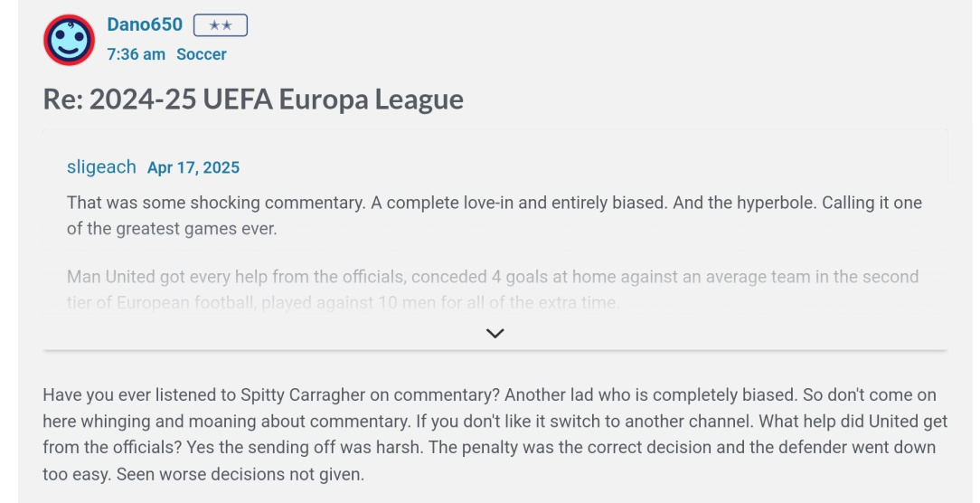
Task: Click the quoted line 'of the greatest games ever.'
Action: 172,228
